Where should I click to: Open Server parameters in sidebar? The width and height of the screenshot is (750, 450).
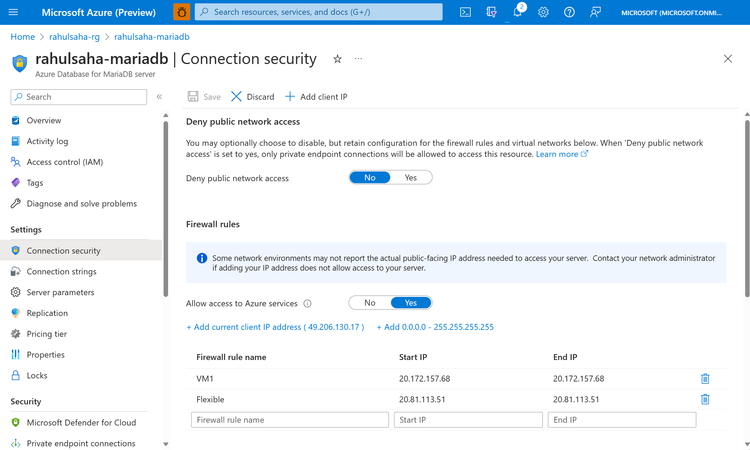[60, 292]
